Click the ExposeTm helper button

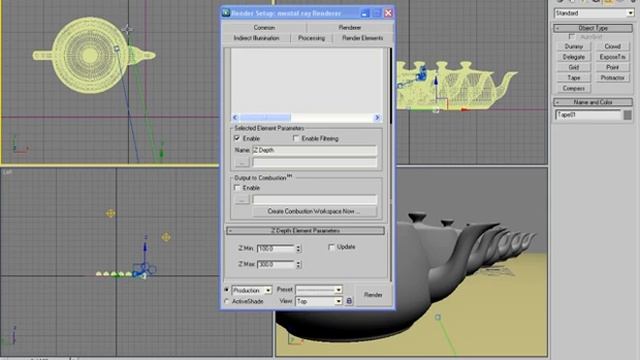coord(612,57)
